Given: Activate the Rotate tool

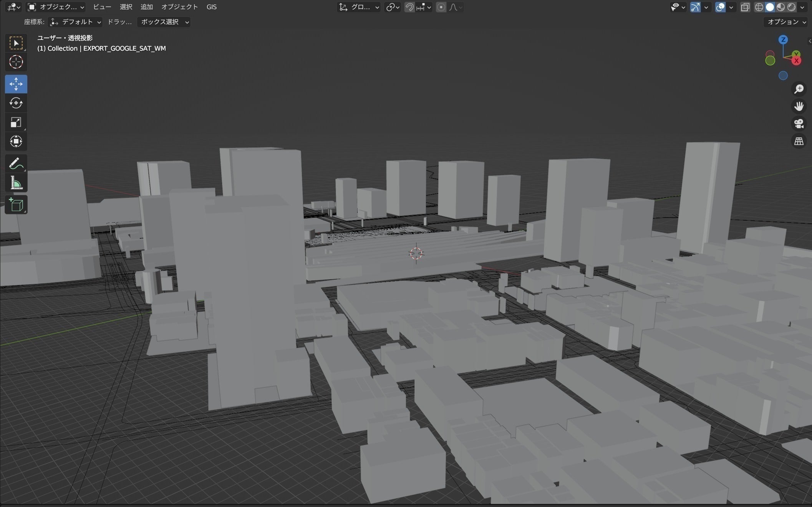Looking at the screenshot, I should point(16,103).
